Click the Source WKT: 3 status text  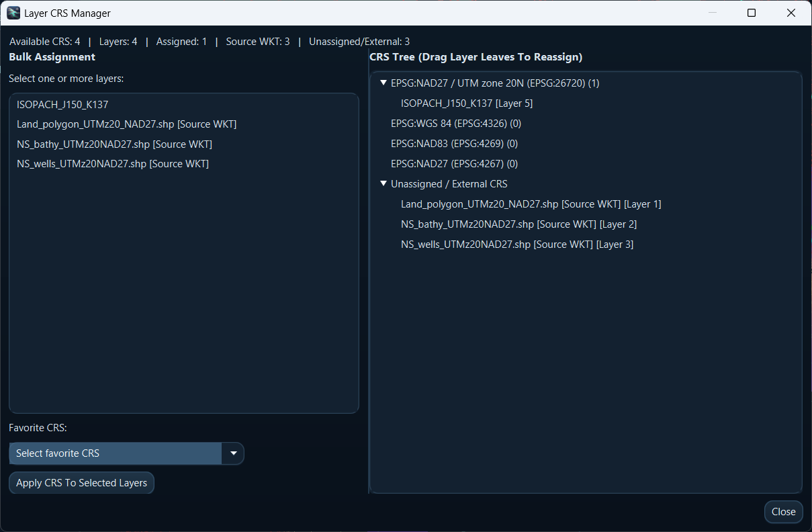point(258,42)
